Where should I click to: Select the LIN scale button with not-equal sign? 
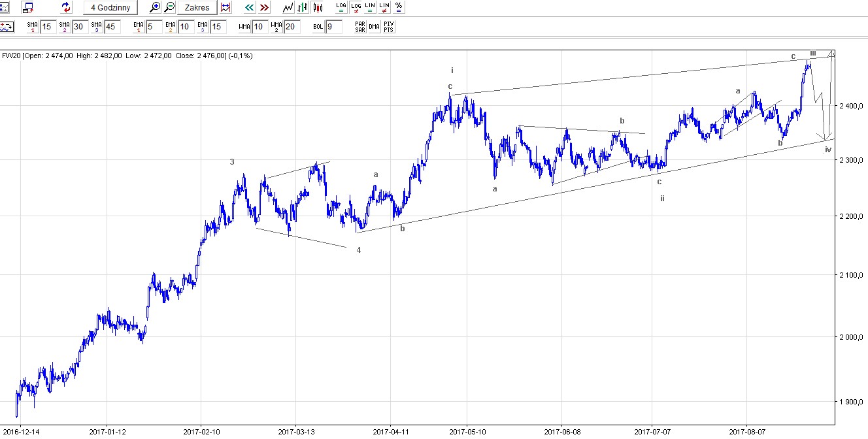pyautogui.click(x=384, y=7)
